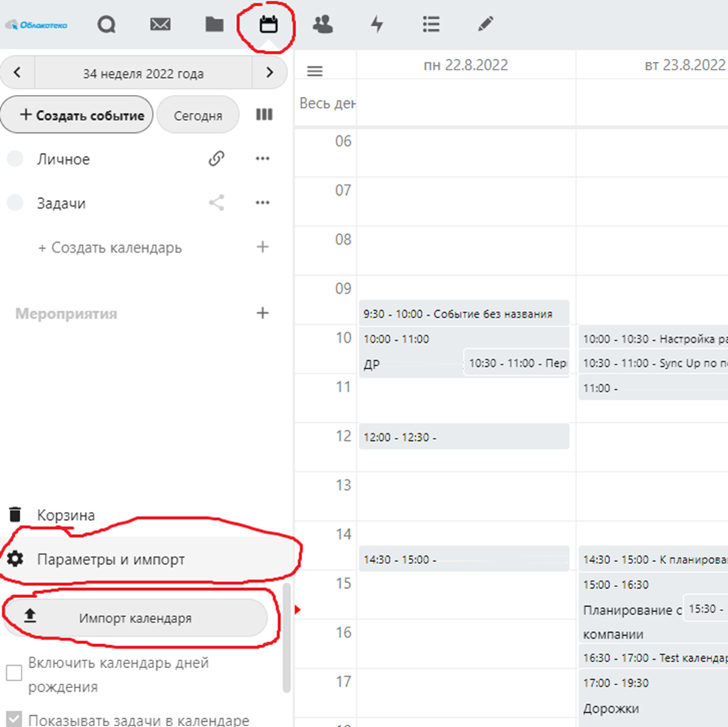Open Корзина trash bin
The height and width of the screenshot is (727, 728).
coord(66,515)
